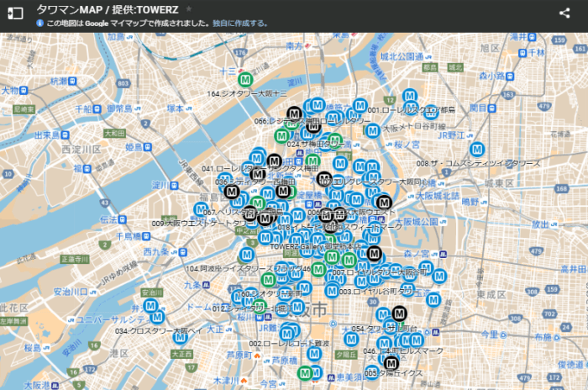Select green marker for 164.ジオタワー大阪十三

click(x=245, y=80)
